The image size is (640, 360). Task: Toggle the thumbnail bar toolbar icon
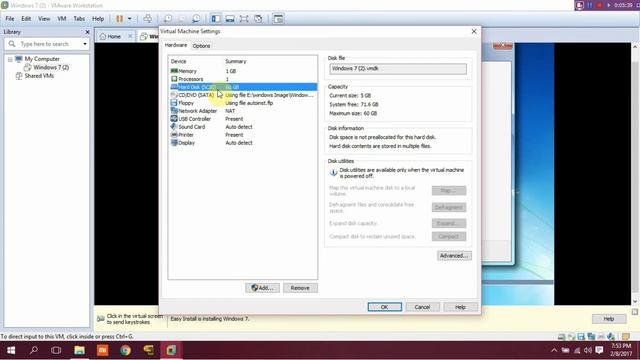pos(230,19)
